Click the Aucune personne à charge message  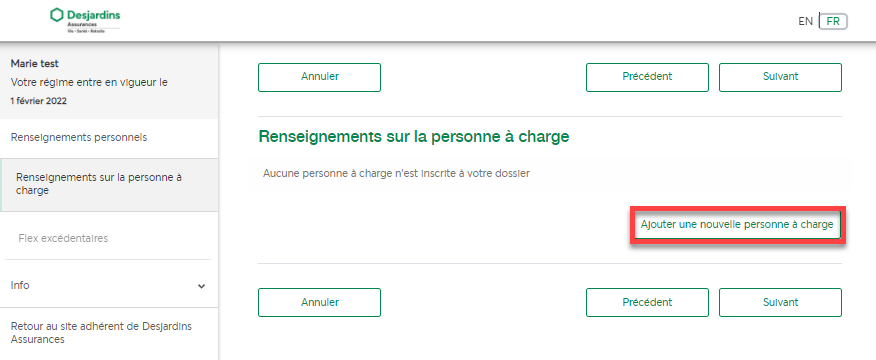click(x=396, y=173)
